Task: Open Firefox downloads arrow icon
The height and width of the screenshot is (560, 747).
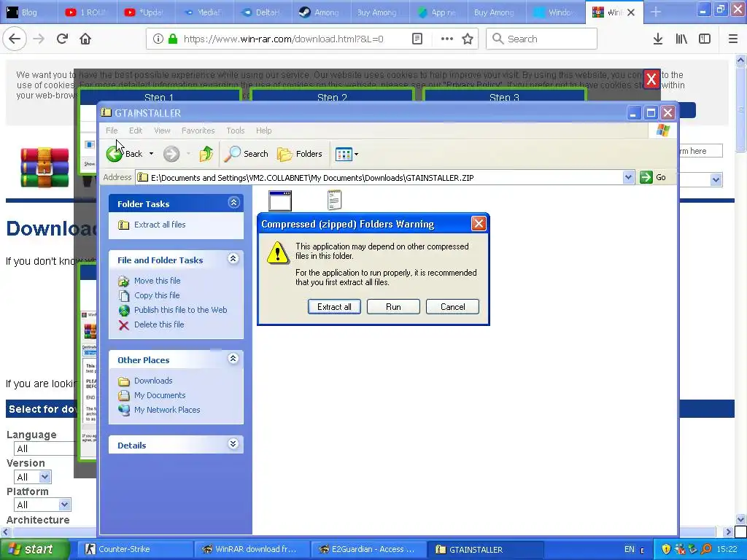Action: coord(658,39)
